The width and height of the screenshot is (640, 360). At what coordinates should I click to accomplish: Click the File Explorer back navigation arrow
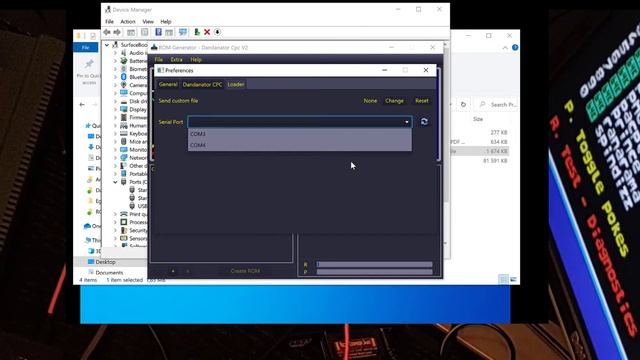tap(82, 104)
